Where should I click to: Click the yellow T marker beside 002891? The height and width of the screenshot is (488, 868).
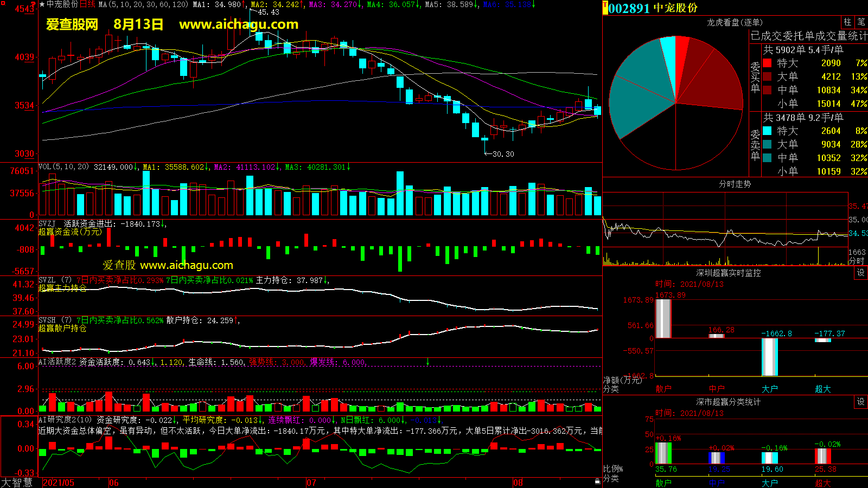(x=605, y=8)
